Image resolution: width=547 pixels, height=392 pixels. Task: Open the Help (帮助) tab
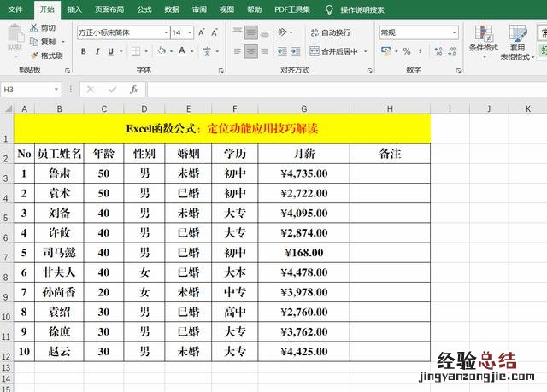pyautogui.click(x=255, y=9)
